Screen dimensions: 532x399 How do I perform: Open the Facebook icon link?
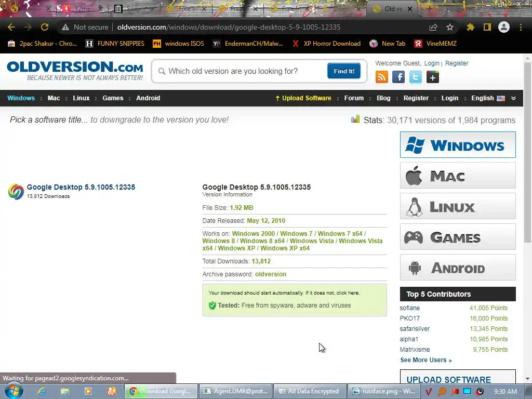coord(398,77)
